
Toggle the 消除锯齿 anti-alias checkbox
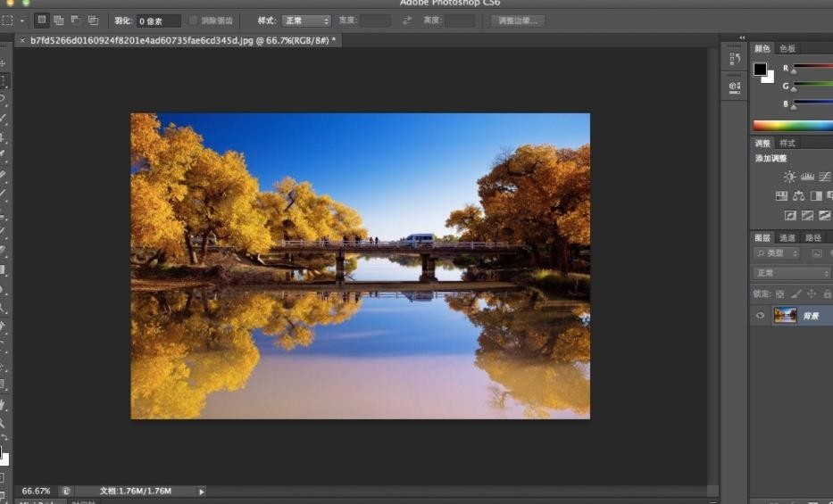point(193,21)
